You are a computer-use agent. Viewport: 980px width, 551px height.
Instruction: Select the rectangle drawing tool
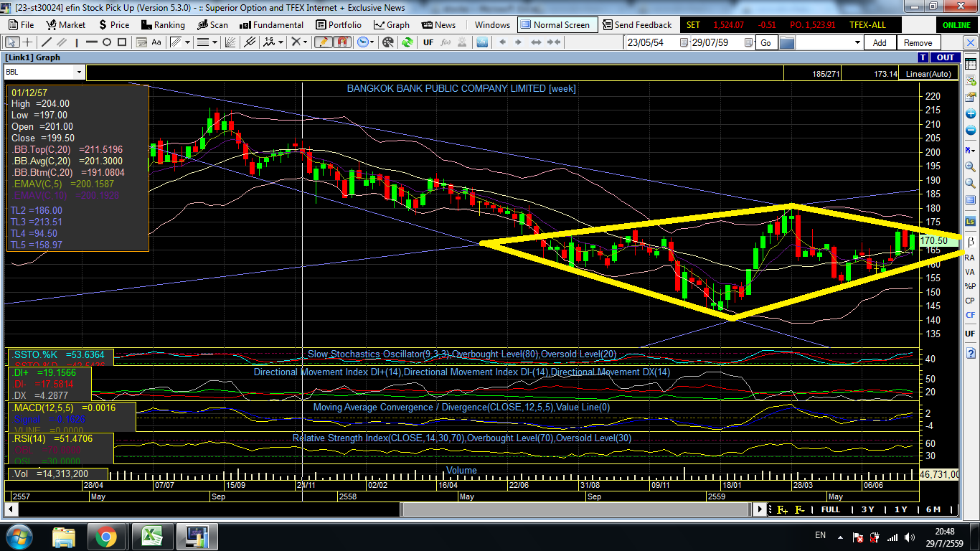tap(123, 42)
